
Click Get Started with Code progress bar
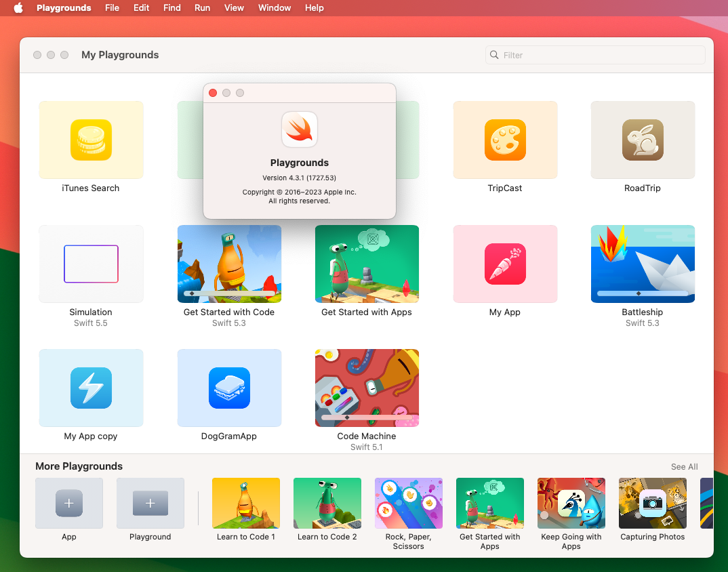[229, 293]
